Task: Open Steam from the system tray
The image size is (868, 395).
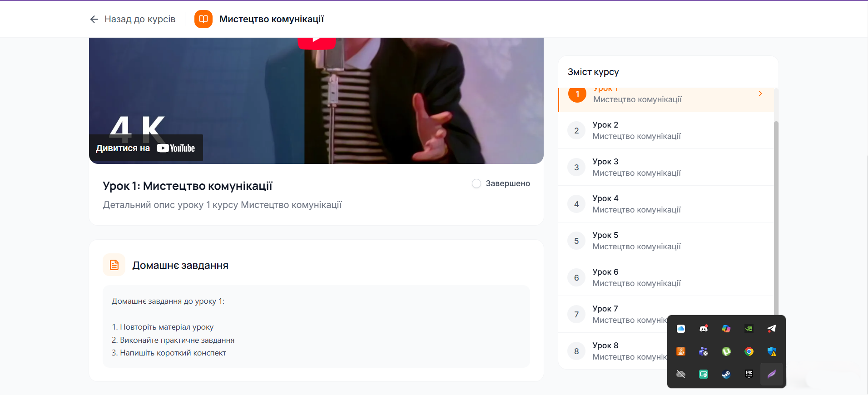Action: 726,374
